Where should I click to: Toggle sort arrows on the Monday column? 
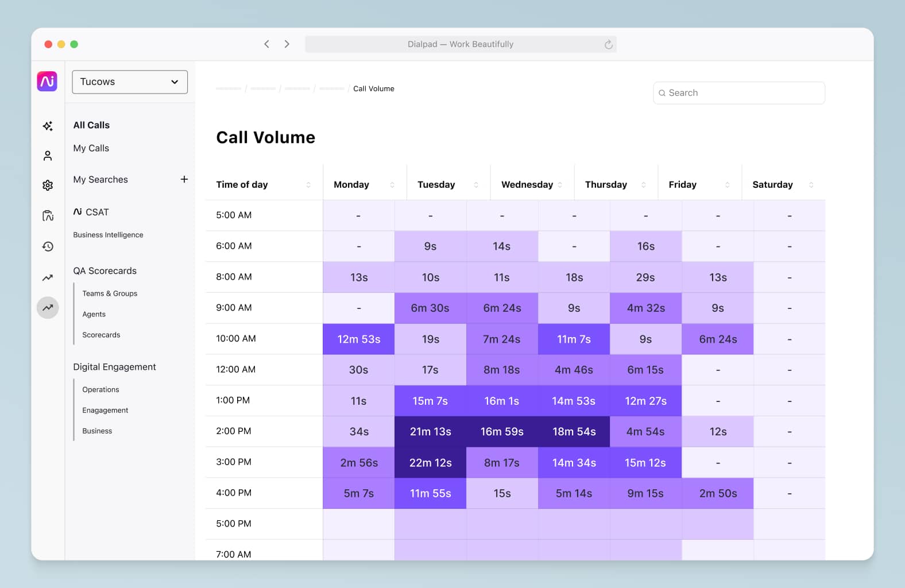point(392,184)
